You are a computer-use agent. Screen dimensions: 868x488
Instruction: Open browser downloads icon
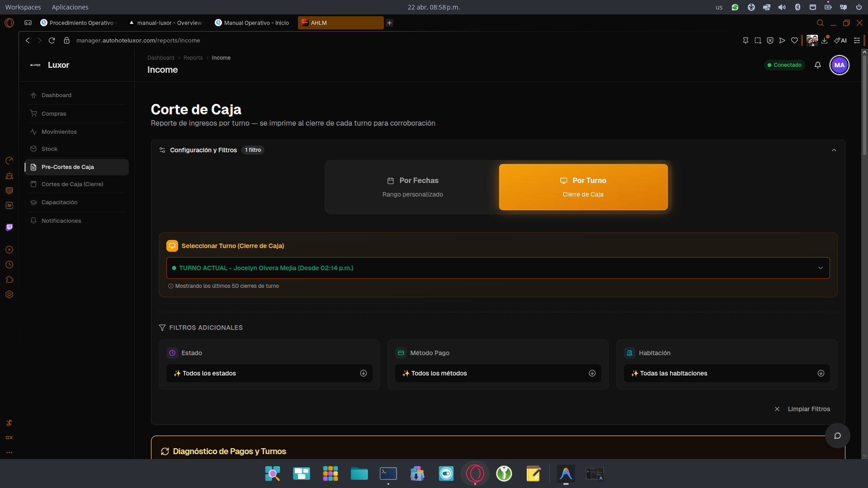[x=825, y=40]
